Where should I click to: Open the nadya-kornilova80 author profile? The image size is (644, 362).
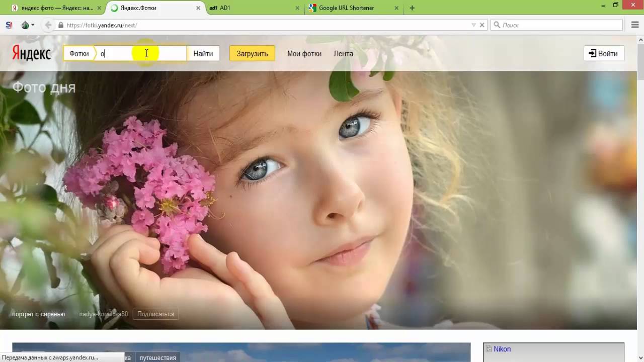(104, 314)
